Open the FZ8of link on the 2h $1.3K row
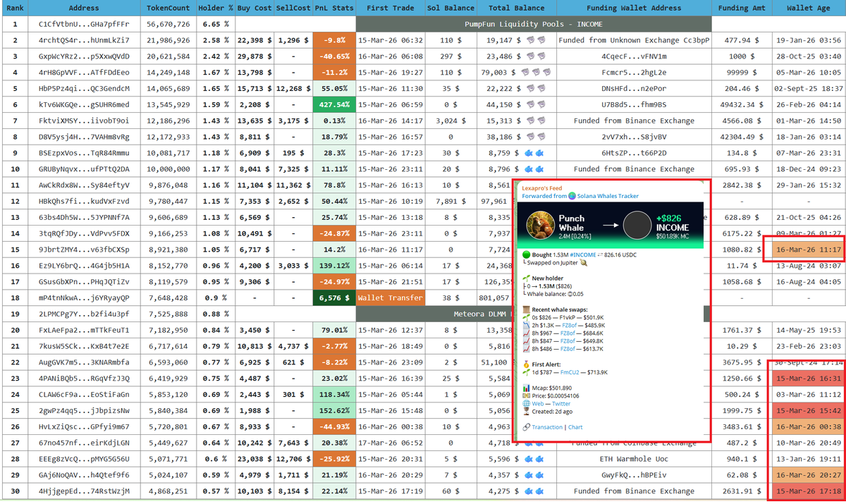 coord(569,326)
